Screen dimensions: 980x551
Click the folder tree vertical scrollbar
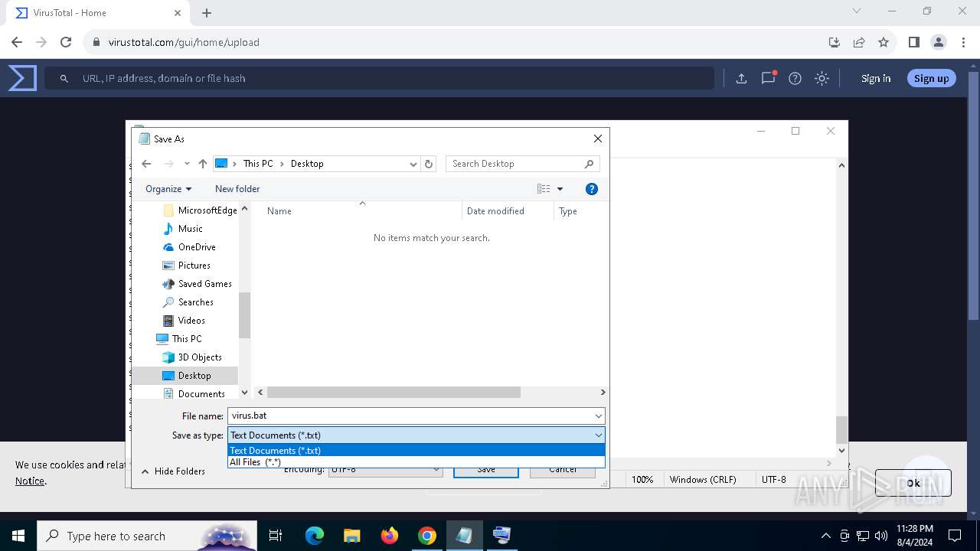245,315
